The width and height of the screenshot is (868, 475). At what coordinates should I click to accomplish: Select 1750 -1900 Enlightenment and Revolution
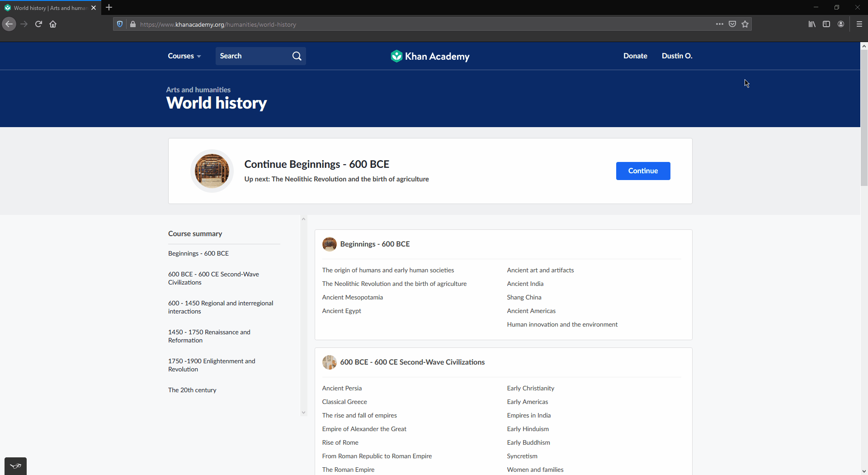(x=212, y=365)
